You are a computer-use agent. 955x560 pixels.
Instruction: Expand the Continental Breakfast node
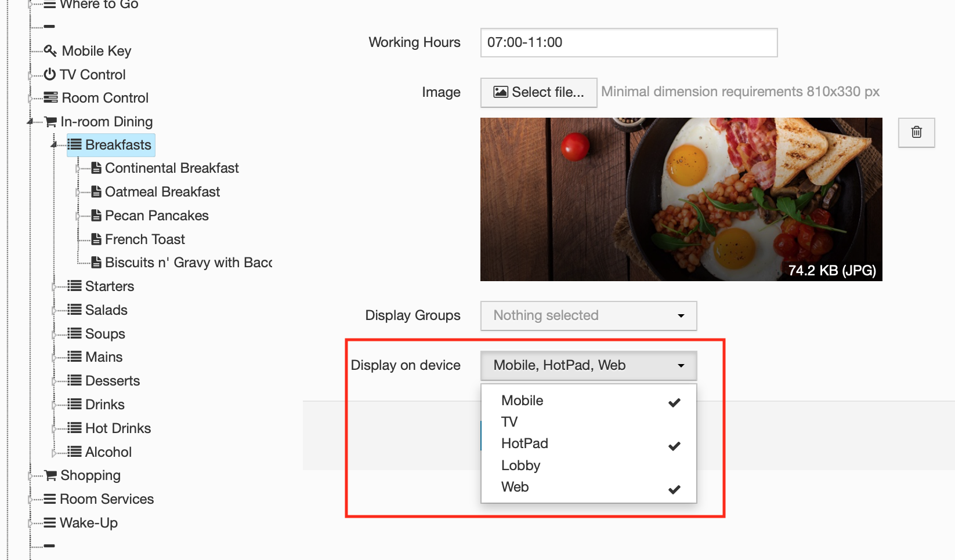pyautogui.click(x=78, y=169)
